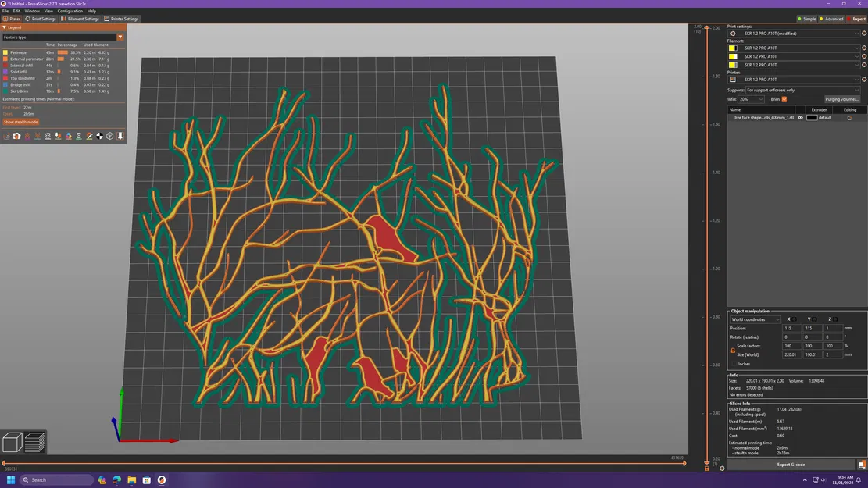Toggle the Color changes visibility icon
This screenshot has width=868, height=488.
point(69,136)
